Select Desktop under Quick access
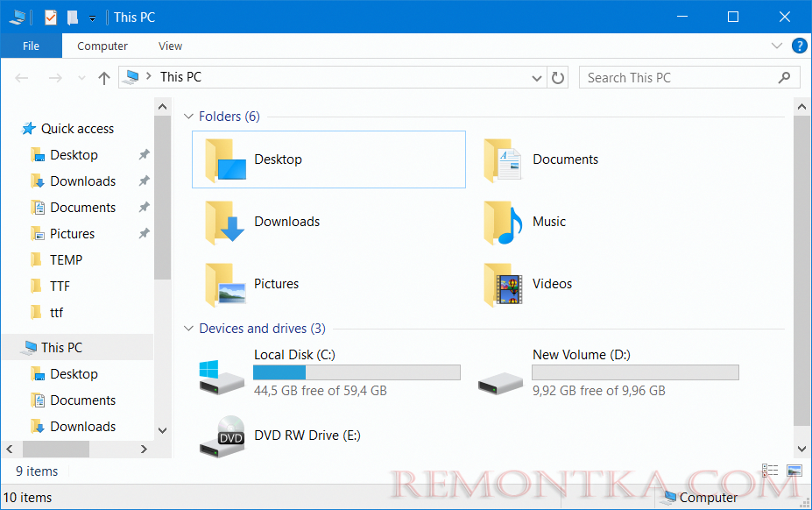Image resolution: width=812 pixels, height=510 pixels. tap(74, 155)
